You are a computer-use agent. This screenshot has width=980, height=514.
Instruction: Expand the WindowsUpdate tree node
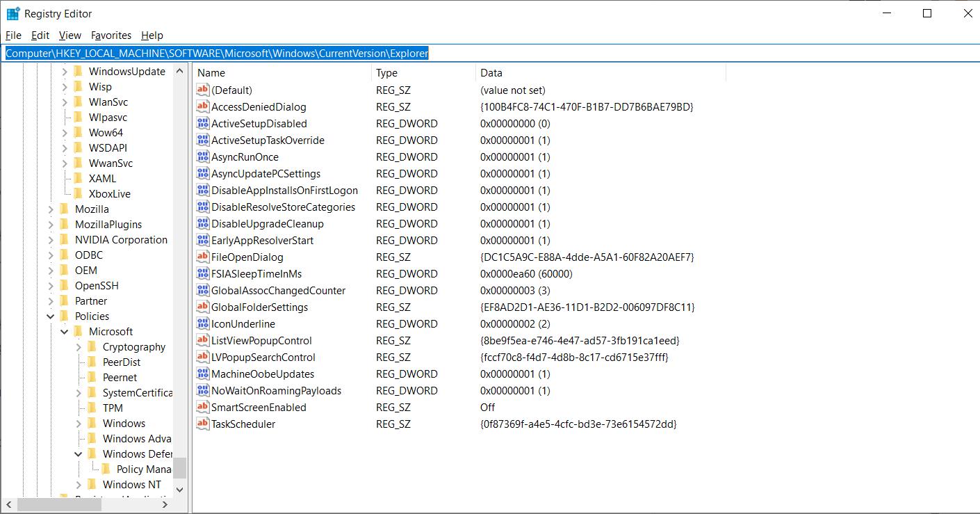click(65, 71)
